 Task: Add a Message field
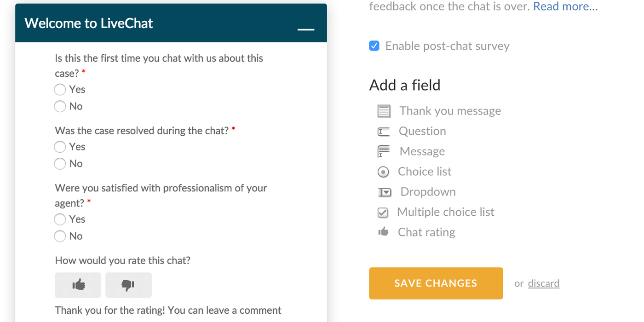[422, 151]
